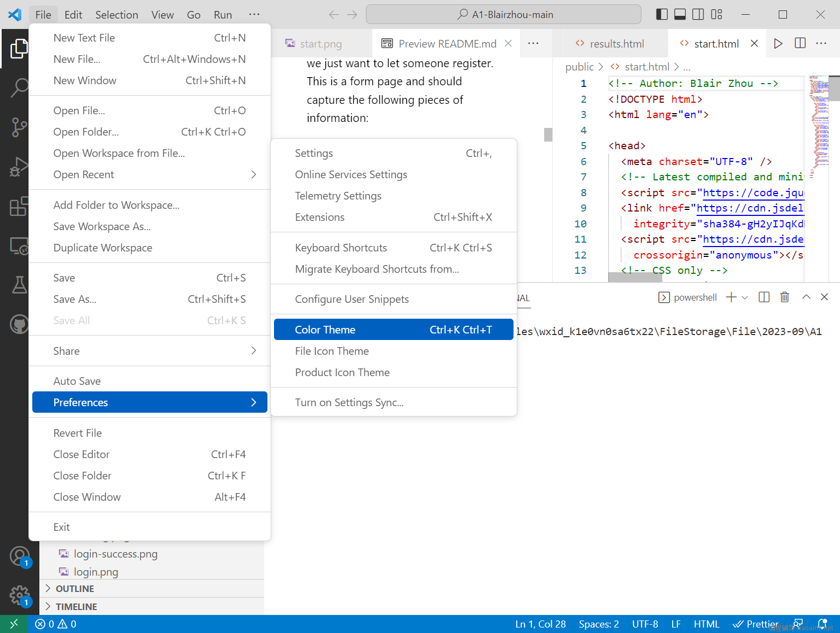
Task: Split the editor right
Action: (x=800, y=43)
